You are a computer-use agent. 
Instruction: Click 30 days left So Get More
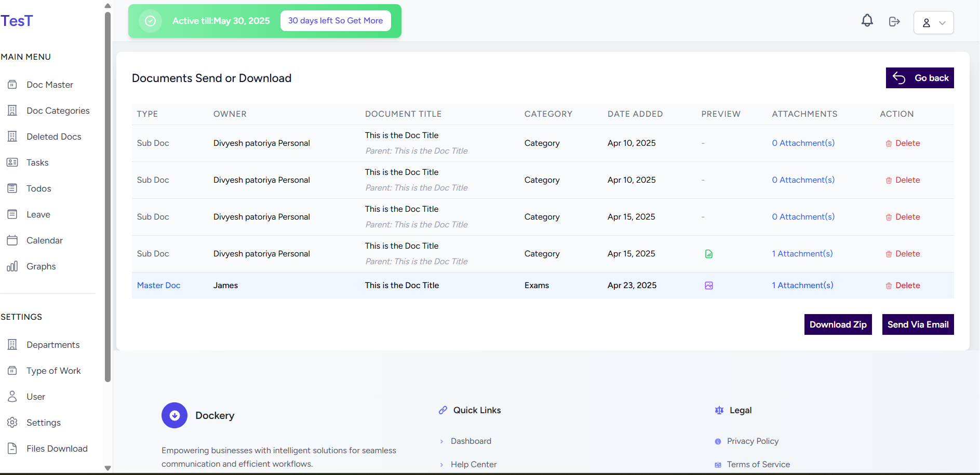[335, 21]
